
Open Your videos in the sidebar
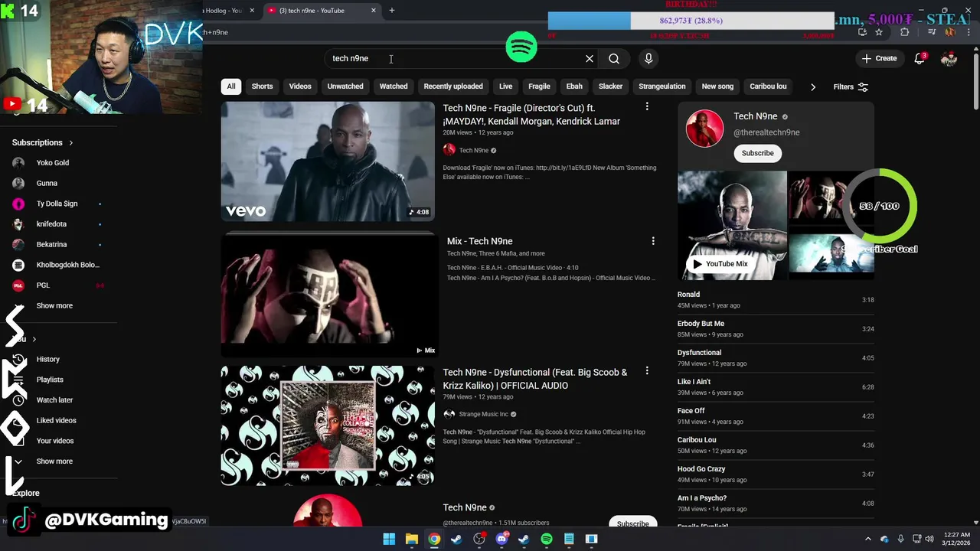tap(55, 441)
